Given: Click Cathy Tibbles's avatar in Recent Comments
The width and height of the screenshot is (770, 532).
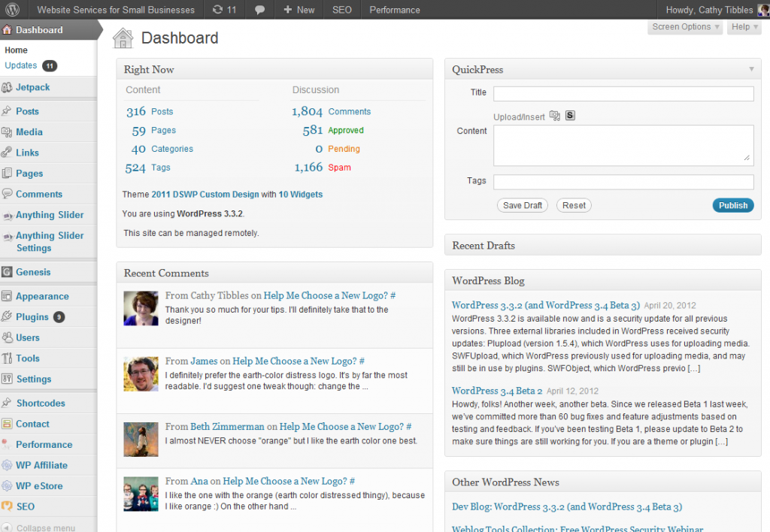Looking at the screenshot, I should coord(141,308).
